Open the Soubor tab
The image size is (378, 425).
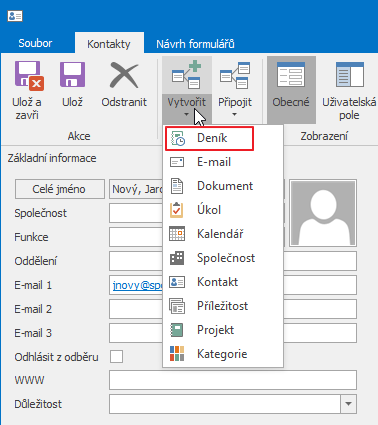tap(35, 43)
